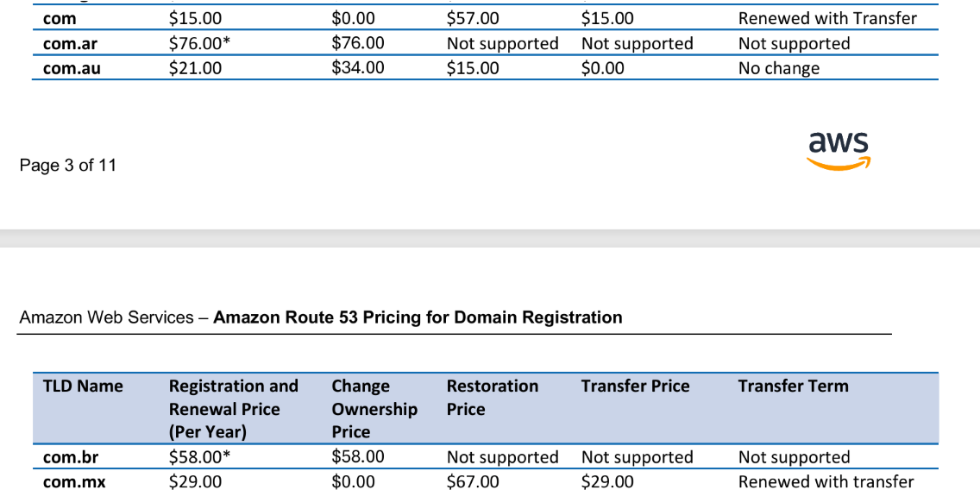Select the "Transfer Price" column header
Screen dimensions: 980x490
(x=635, y=386)
